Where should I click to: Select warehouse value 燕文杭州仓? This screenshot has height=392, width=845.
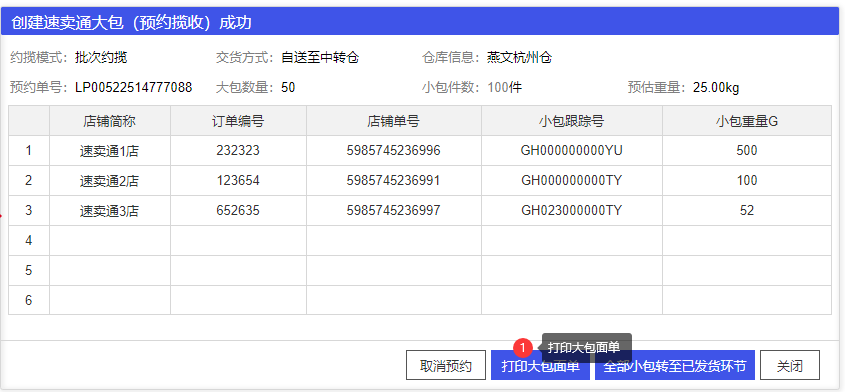[x=520, y=57]
